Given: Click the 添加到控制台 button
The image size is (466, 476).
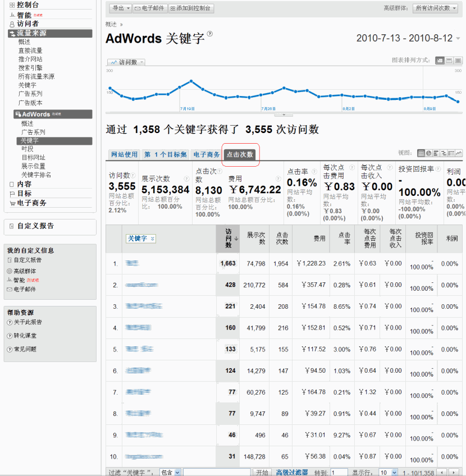Looking at the screenshot, I should tap(191, 8).
